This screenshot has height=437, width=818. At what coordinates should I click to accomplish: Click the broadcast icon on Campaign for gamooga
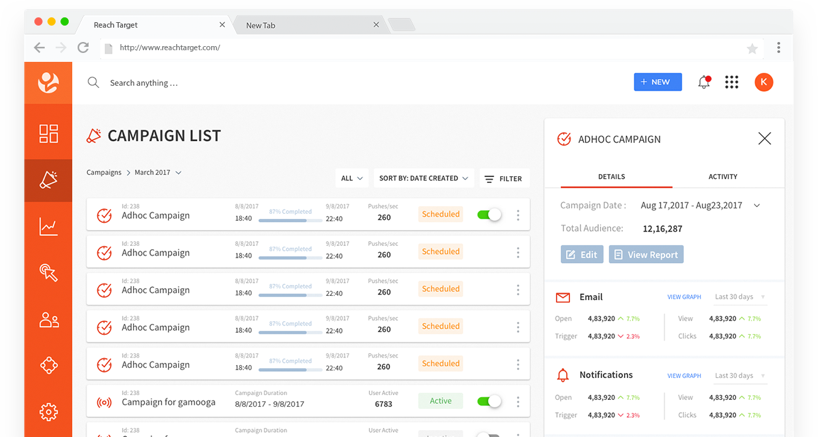(104, 402)
